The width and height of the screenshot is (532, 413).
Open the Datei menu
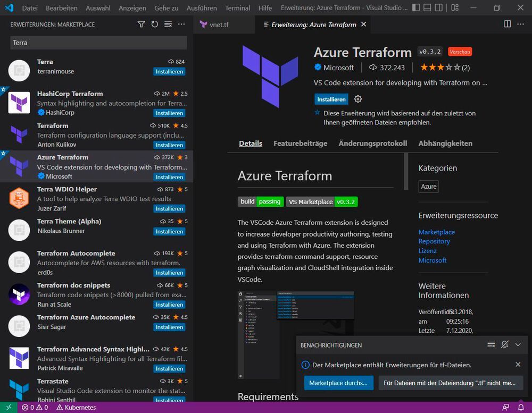[30, 8]
